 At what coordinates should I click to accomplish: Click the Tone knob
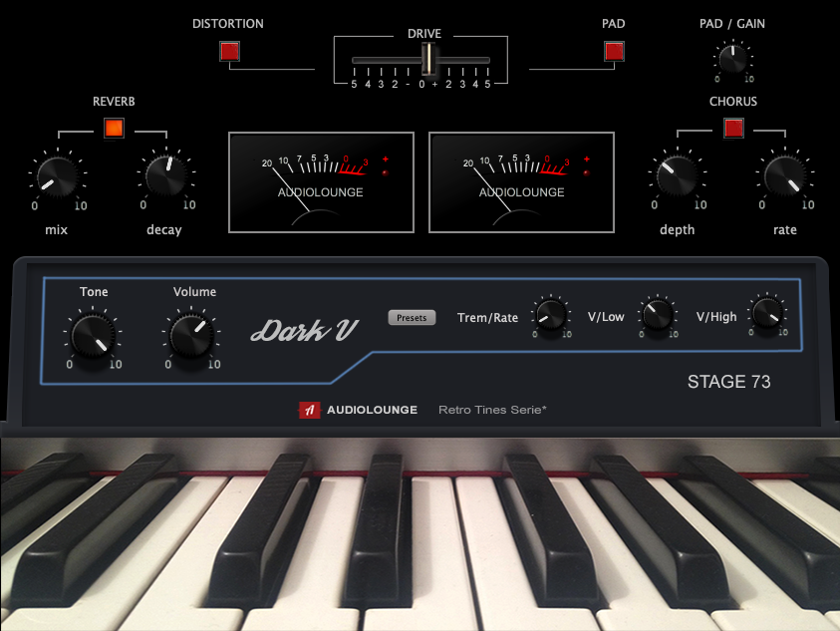click(x=94, y=336)
